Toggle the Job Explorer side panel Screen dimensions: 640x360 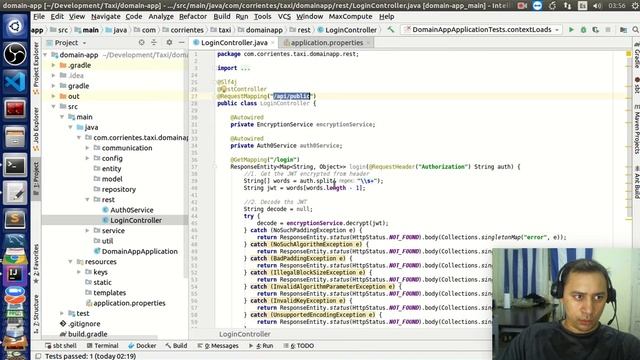pos(36,129)
